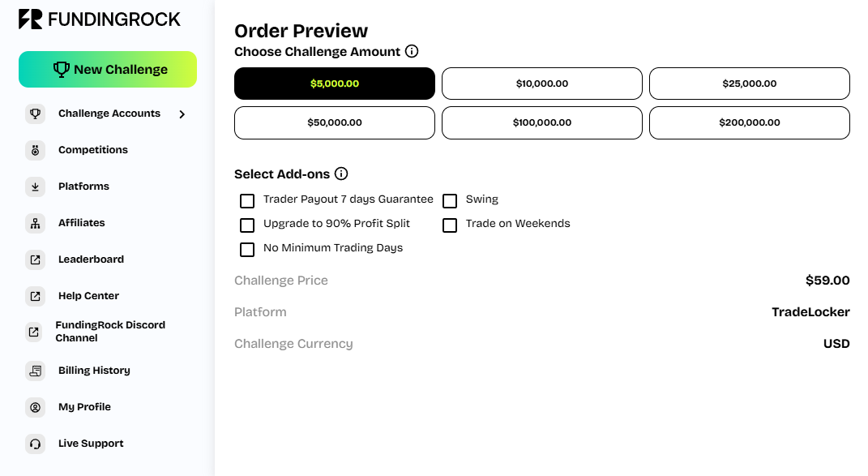This screenshot has width=868, height=476.
Task: Click the FundingRock logo icon
Action: tap(31, 19)
